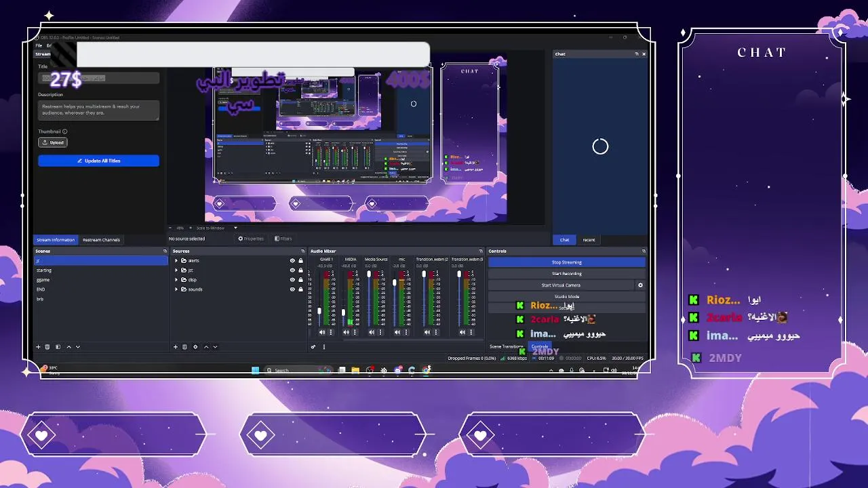Click Start Recording button
This screenshot has height=488, width=868.
pos(566,274)
